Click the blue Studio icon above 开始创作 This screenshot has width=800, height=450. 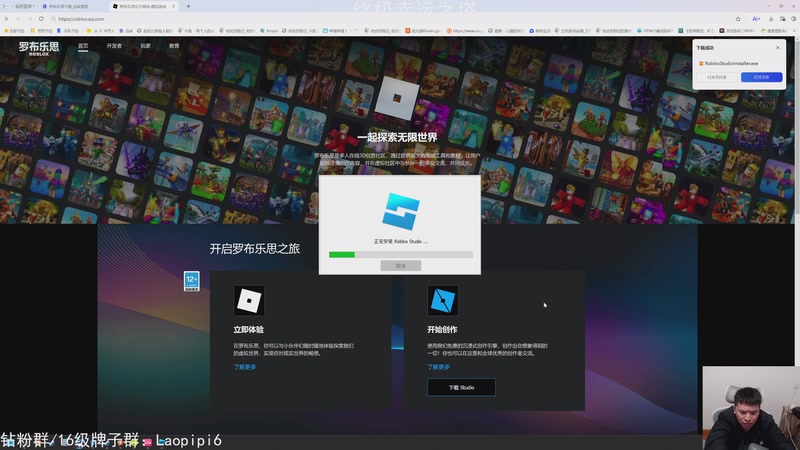442,300
